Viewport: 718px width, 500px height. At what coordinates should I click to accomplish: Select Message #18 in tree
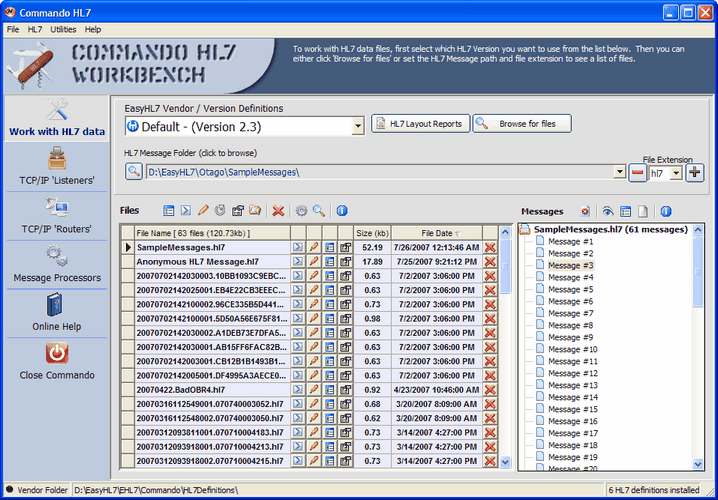(573, 445)
